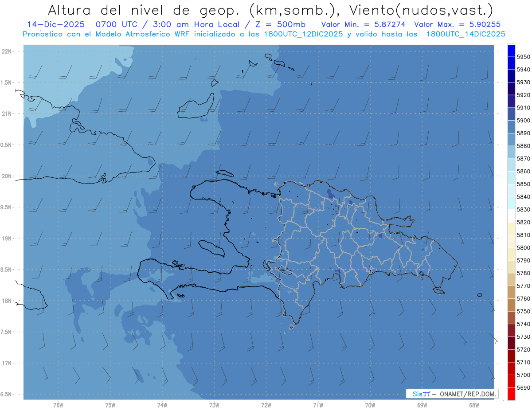Viewport: 532px width, 411px height.
Task: Click the '68W' longitude label
Action: (x=474, y=405)
